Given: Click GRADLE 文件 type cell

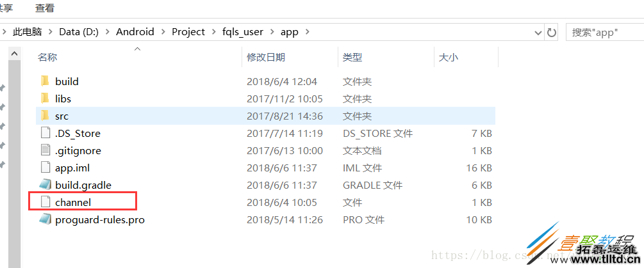Looking at the screenshot, I should tap(372, 185).
